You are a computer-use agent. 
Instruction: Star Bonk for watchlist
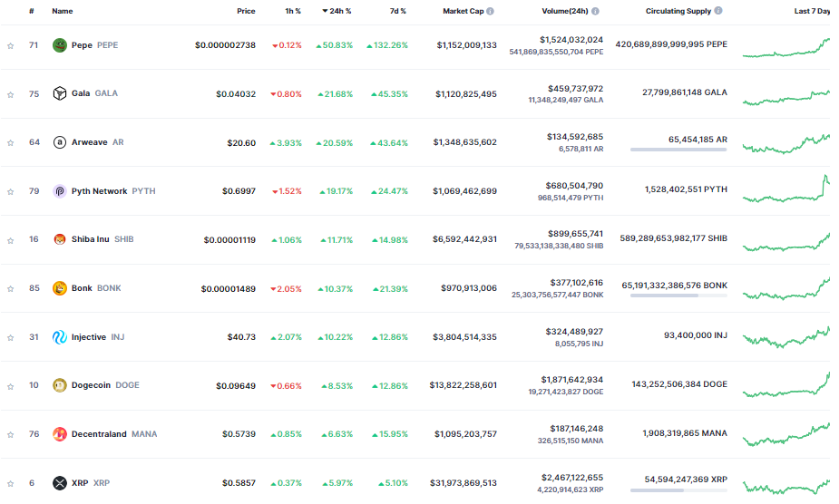[10, 289]
